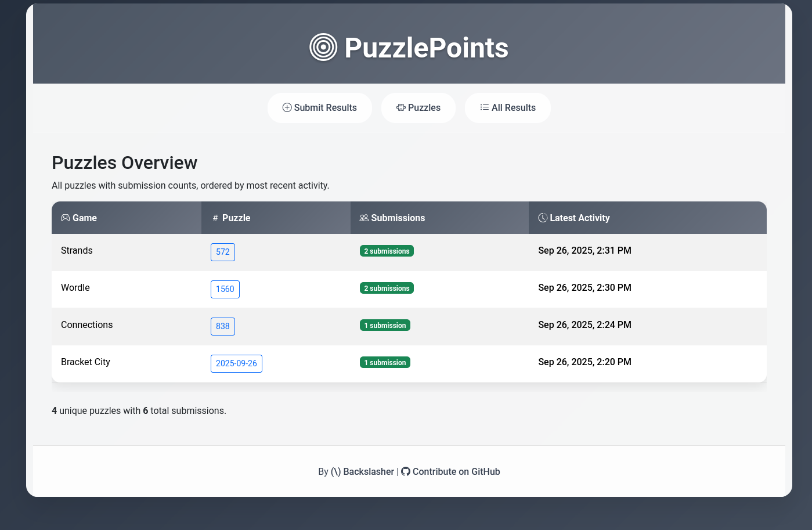This screenshot has width=812, height=530.
Task: Click the PuzzlePoints target logo icon
Action: (x=323, y=47)
